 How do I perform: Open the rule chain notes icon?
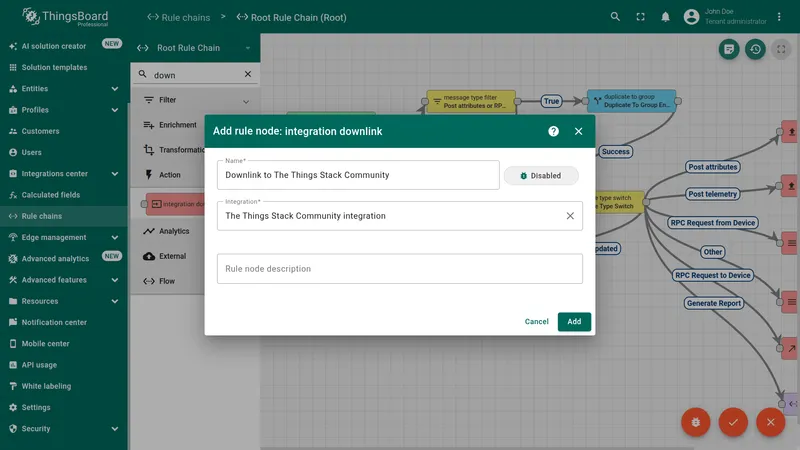point(729,49)
